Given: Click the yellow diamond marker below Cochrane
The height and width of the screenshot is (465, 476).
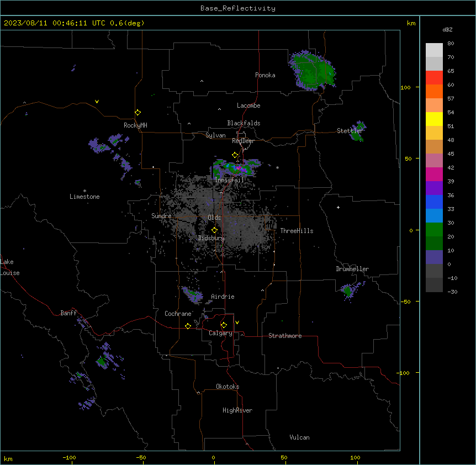Looking at the screenshot, I should (x=188, y=326).
